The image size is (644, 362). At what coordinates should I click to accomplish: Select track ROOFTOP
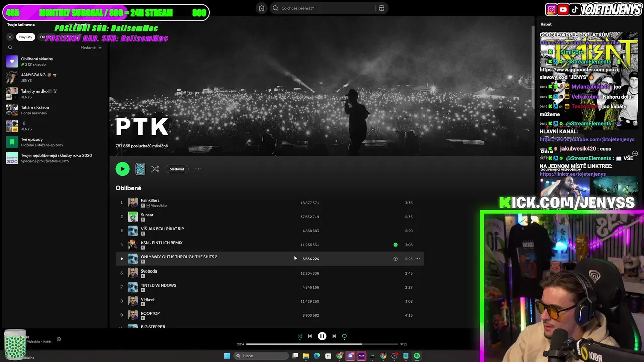269,315
